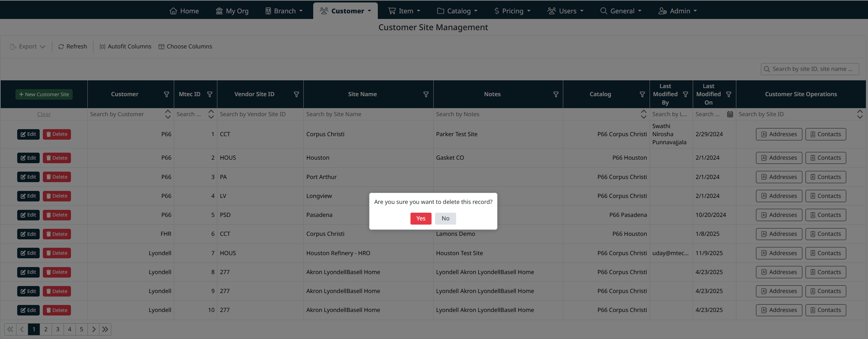The image size is (868, 339).
Task: Click the Site Name column filter icon
Action: [426, 94]
